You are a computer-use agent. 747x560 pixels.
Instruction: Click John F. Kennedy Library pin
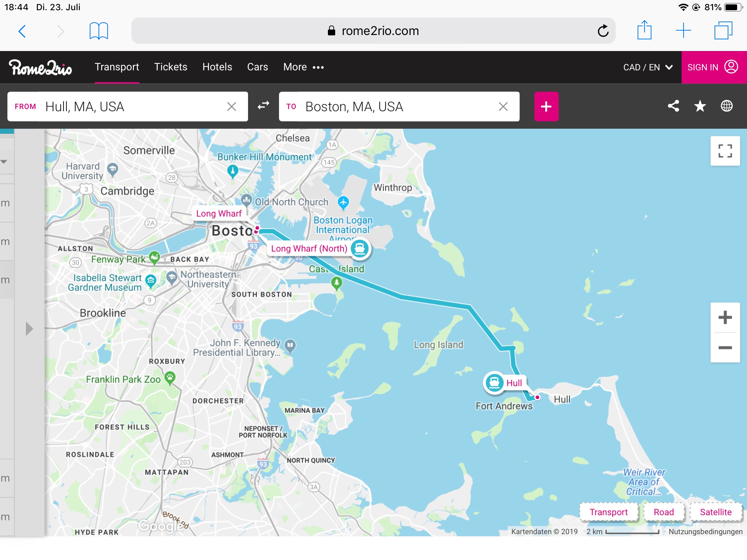point(290,346)
